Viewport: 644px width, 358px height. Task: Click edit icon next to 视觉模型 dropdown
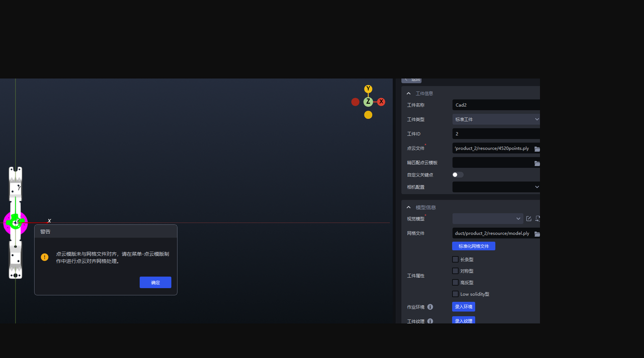click(x=529, y=219)
